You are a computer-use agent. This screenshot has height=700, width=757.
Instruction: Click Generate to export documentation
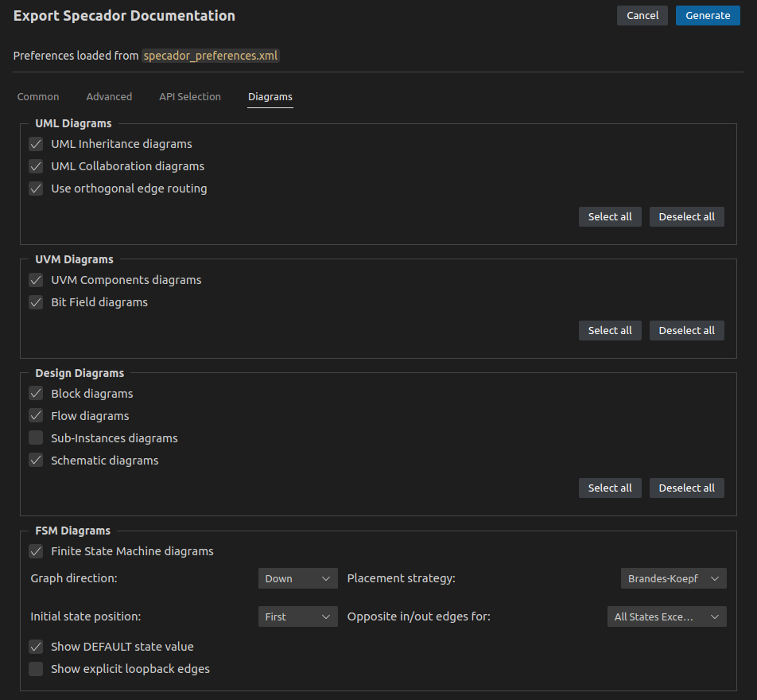click(707, 15)
